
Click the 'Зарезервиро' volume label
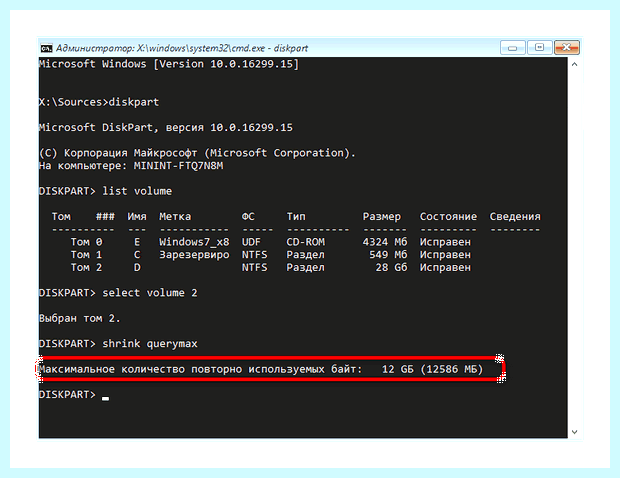click(x=194, y=255)
